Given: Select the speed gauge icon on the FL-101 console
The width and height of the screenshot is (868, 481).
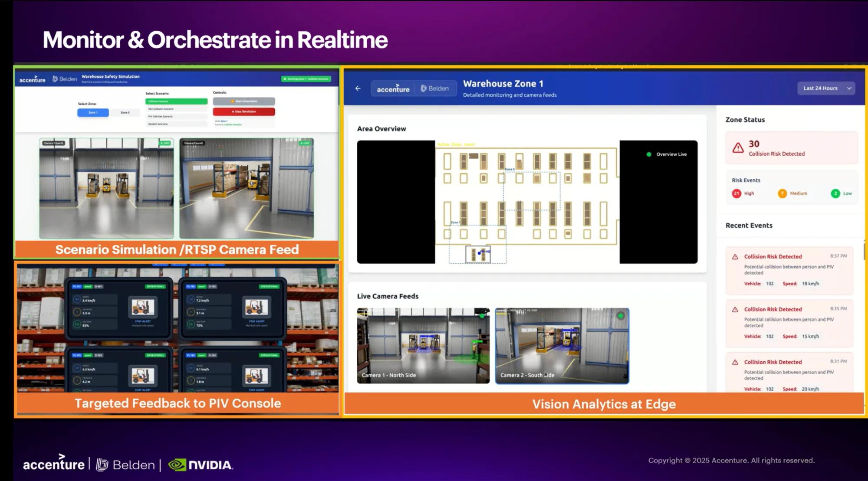Looking at the screenshot, I should click(76, 299).
